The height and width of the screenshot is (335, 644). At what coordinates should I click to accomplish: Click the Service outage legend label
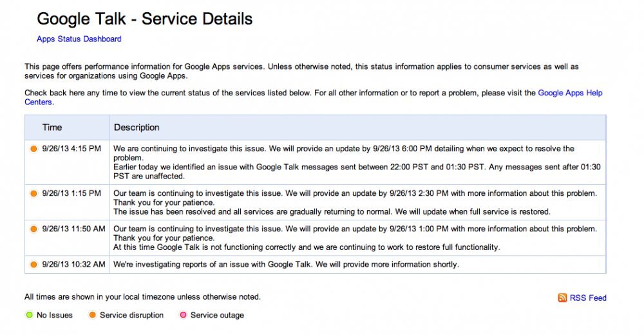point(217,315)
